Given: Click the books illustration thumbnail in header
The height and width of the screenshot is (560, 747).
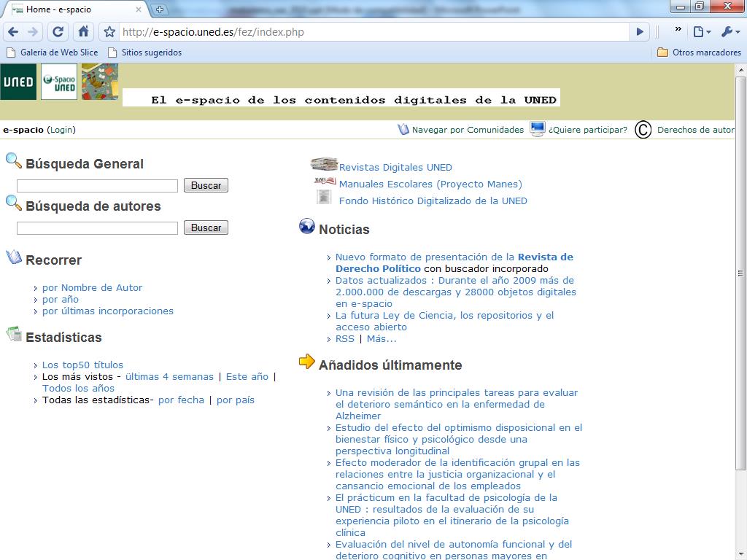Looking at the screenshot, I should (99, 82).
